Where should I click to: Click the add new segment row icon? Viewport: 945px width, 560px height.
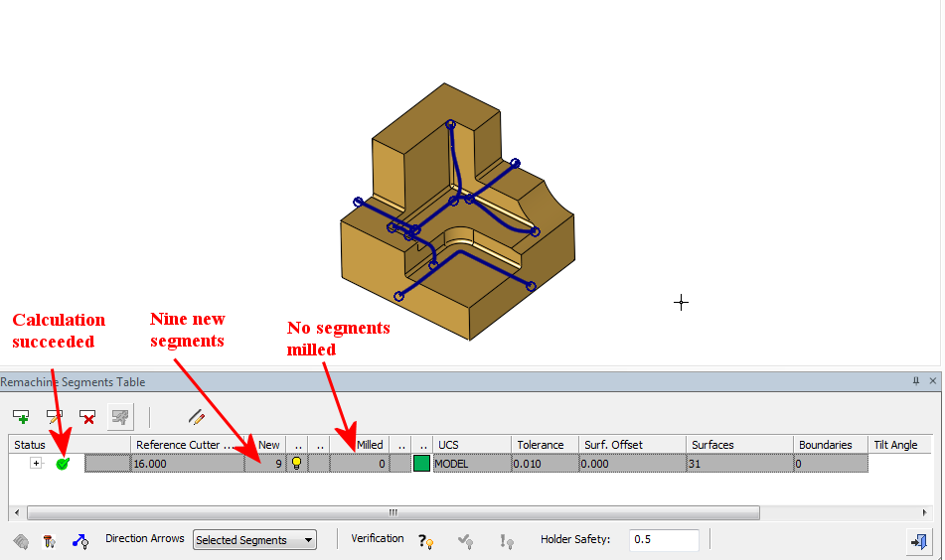pyautogui.click(x=21, y=417)
